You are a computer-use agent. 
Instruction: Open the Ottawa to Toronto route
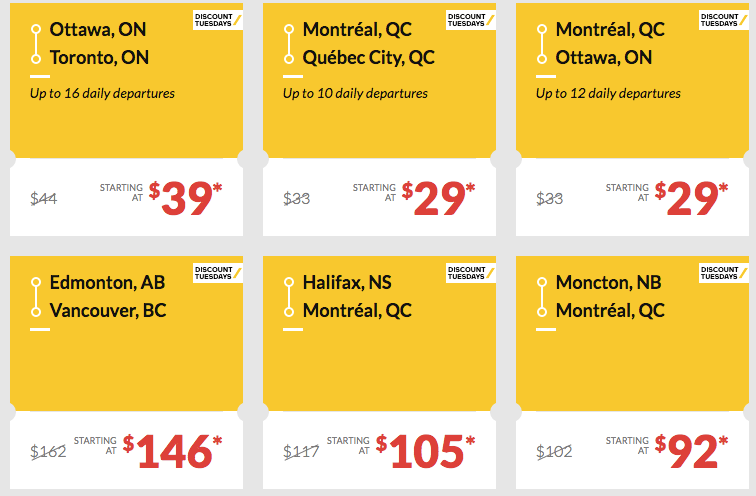tap(99, 44)
